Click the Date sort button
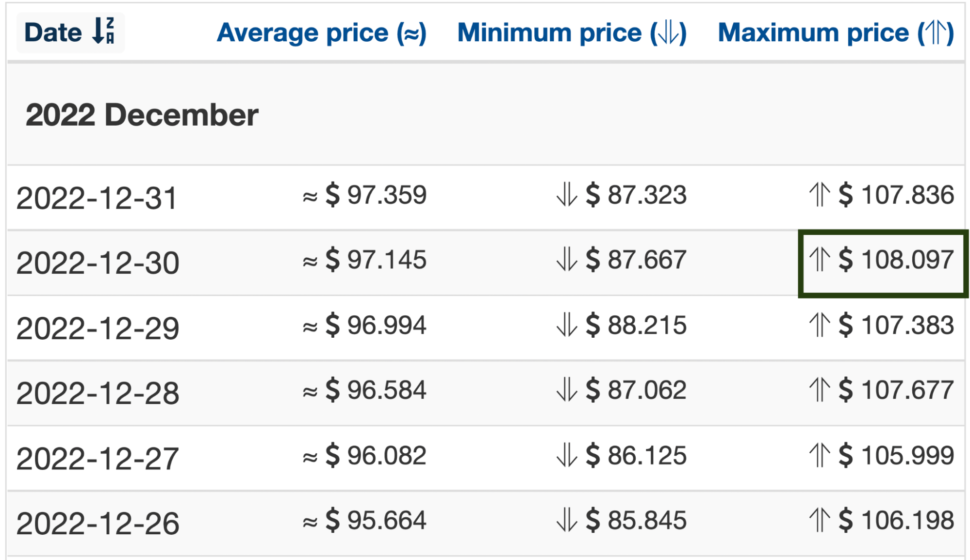Screen dimensions: 970x560 click(x=70, y=33)
